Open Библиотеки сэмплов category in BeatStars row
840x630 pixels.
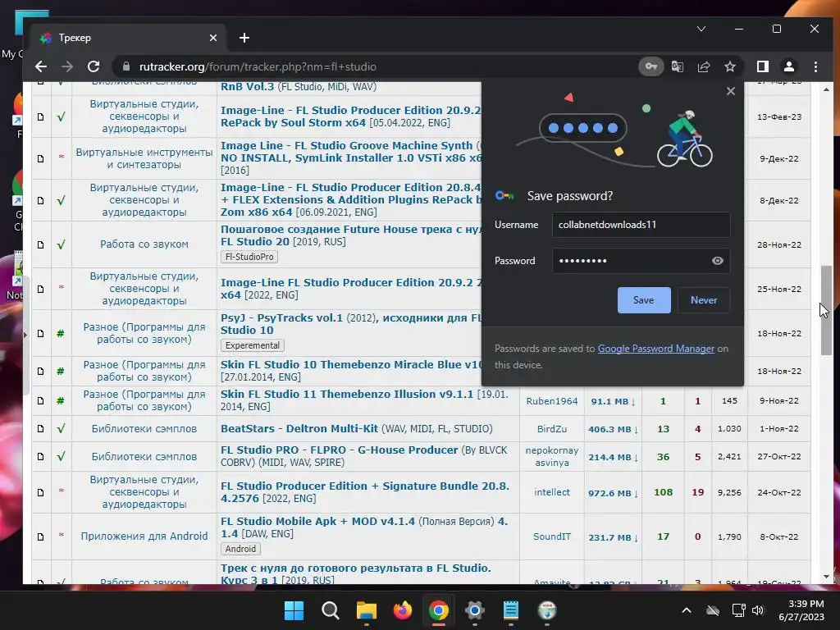(x=144, y=428)
